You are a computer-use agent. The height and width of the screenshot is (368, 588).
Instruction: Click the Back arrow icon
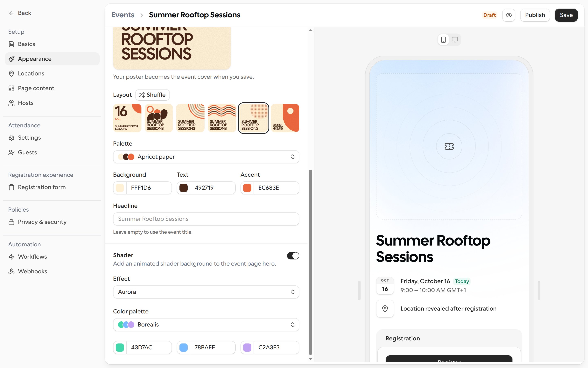pos(11,13)
